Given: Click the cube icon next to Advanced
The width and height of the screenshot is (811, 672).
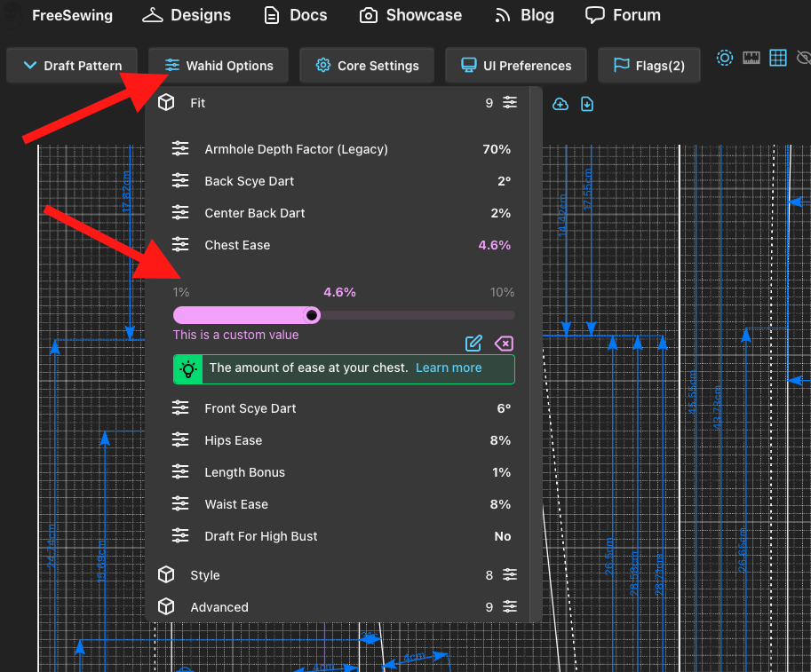Looking at the screenshot, I should (x=166, y=607).
